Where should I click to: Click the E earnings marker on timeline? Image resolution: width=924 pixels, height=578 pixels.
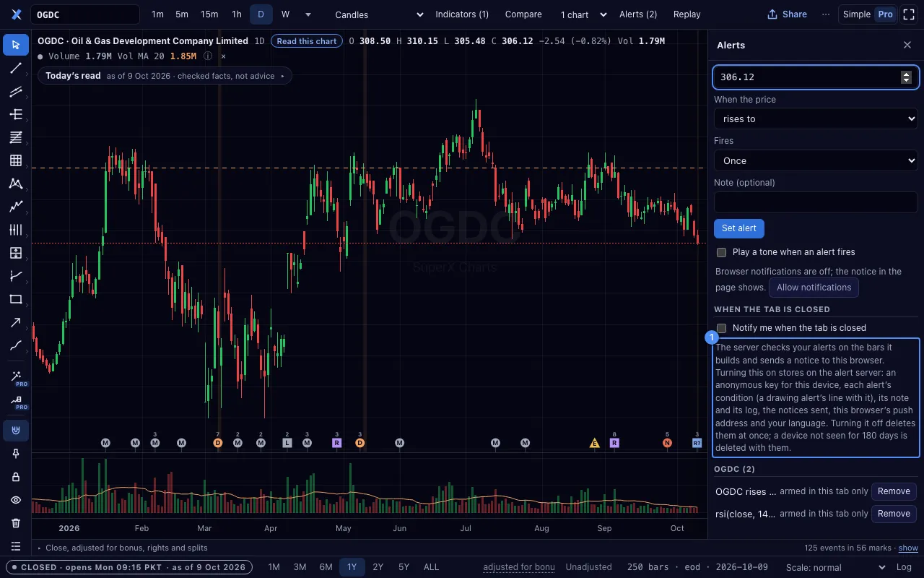pos(595,443)
